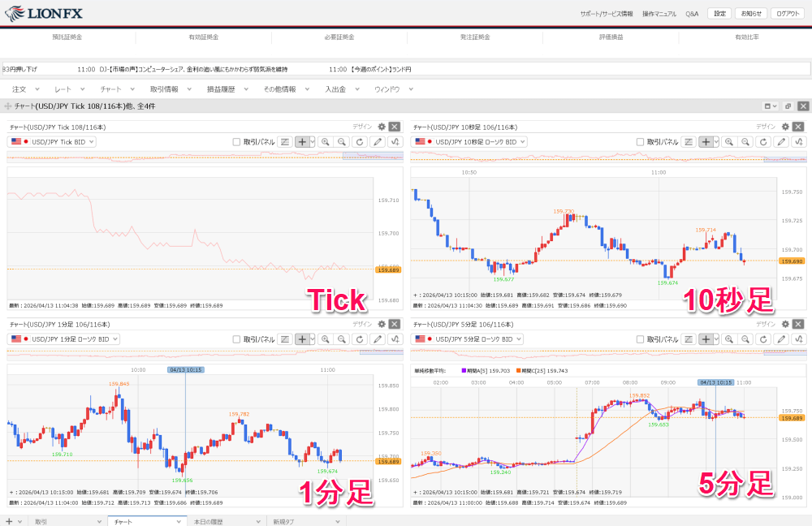Zoom in on the Tick chart
This screenshot has height=526, width=812.
(x=326, y=141)
